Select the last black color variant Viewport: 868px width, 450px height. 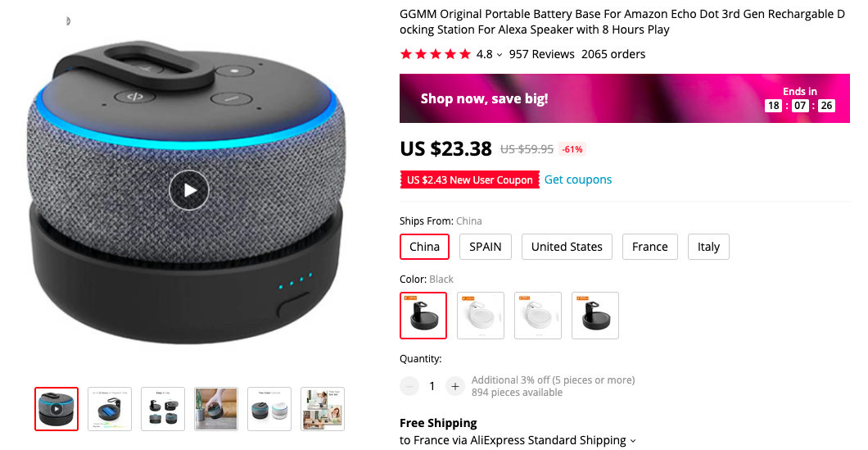coord(595,316)
